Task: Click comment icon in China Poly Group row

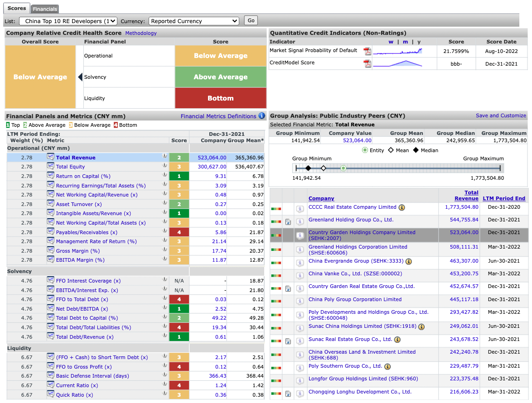Action: (300, 301)
